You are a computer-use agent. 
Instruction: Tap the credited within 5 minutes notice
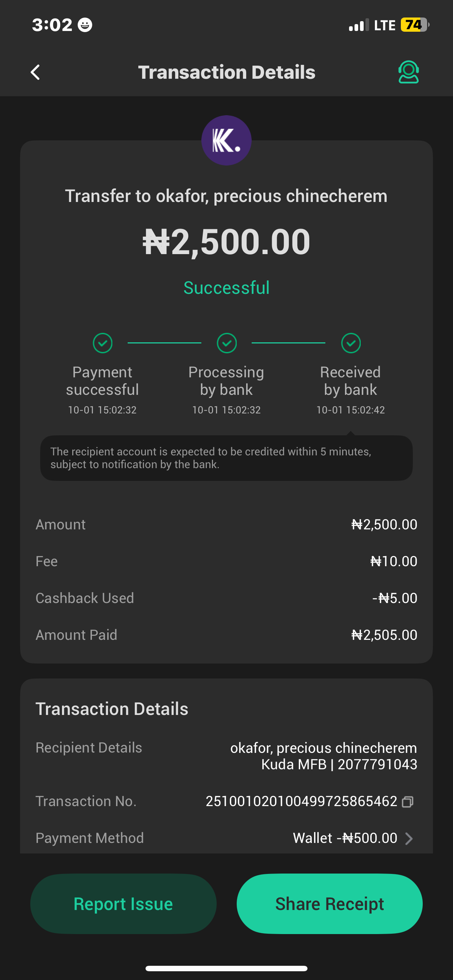[226, 458]
